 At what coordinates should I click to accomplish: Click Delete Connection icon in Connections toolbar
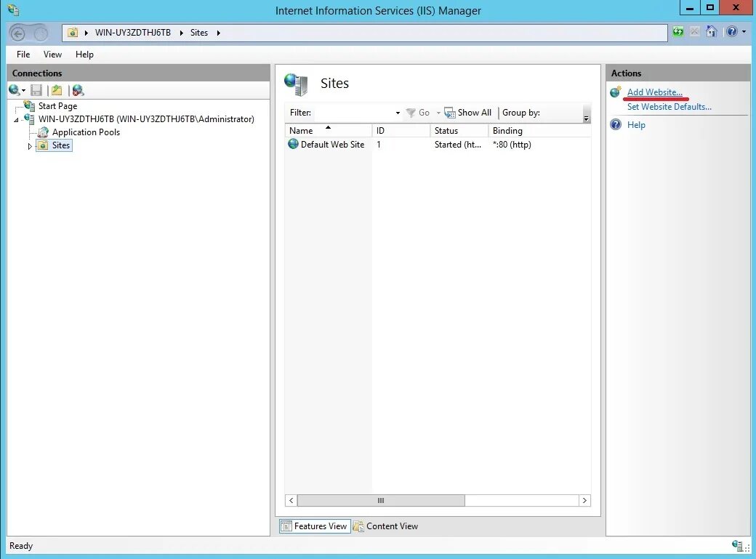tap(78, 90)
